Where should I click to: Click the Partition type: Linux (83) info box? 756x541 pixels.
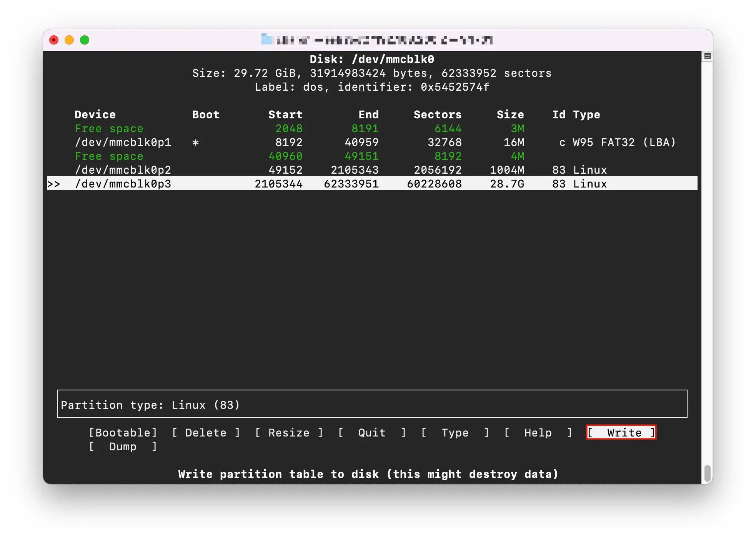[x=372, y=404]
